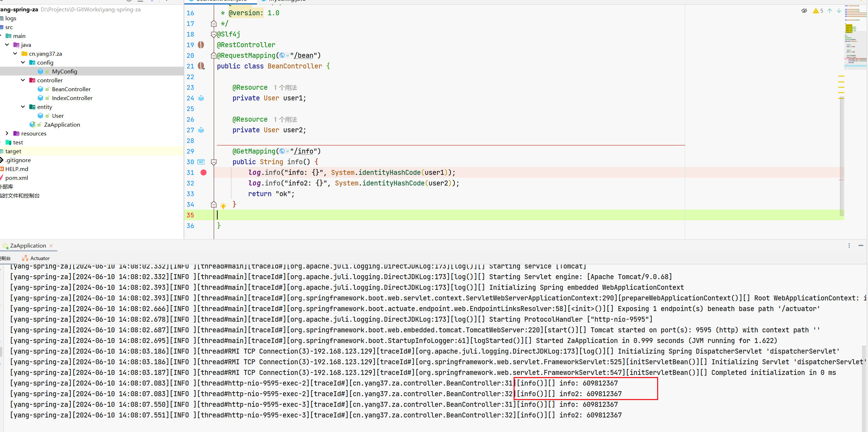Open the warnings indicator showing 5
Viewport: 868px width, 432px height.
818,11
